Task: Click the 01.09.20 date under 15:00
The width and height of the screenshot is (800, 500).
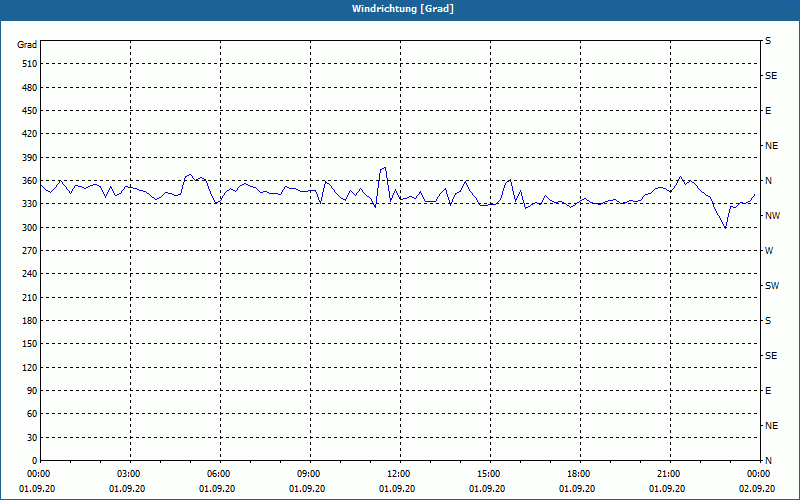Action: [x=487, y=489]
